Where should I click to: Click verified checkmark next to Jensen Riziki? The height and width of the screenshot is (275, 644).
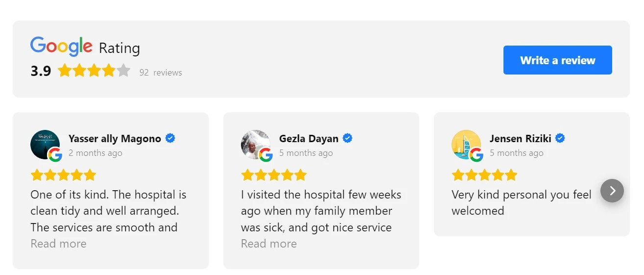pyautogui.click(x=560, y=138)
